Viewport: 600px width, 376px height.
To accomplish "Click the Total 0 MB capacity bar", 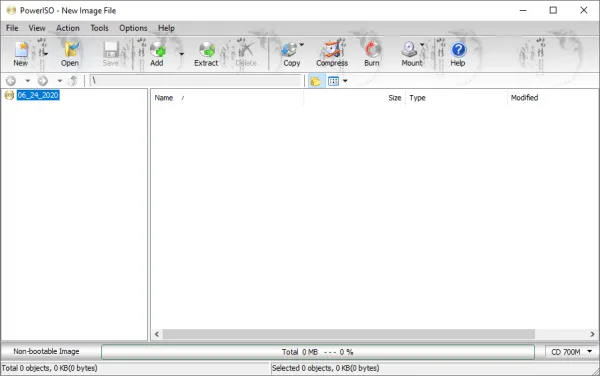I will pyautogui.click(x=318, y=352).
